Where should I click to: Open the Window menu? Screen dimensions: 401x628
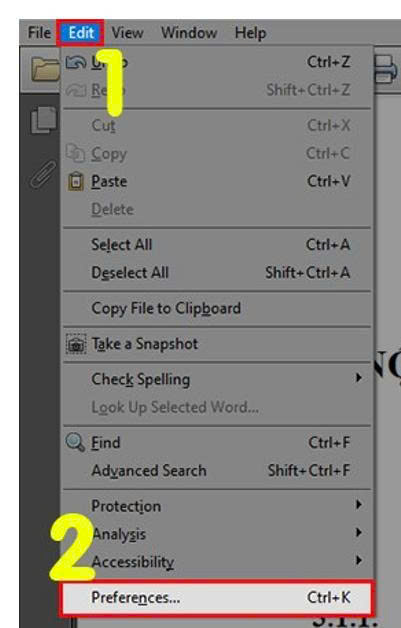(189, 32)
